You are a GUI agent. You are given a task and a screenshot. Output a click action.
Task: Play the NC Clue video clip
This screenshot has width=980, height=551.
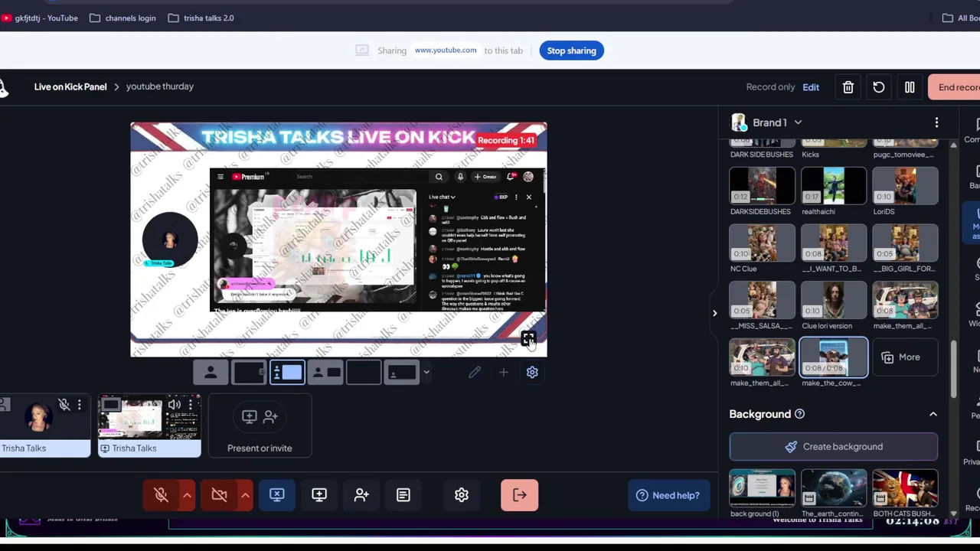click(x=762, y=243)
